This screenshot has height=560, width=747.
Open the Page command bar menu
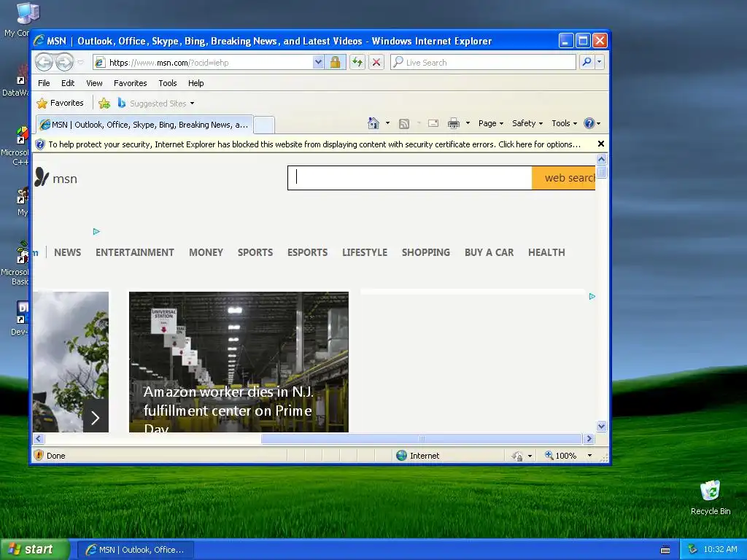click(x=491, y=123)
